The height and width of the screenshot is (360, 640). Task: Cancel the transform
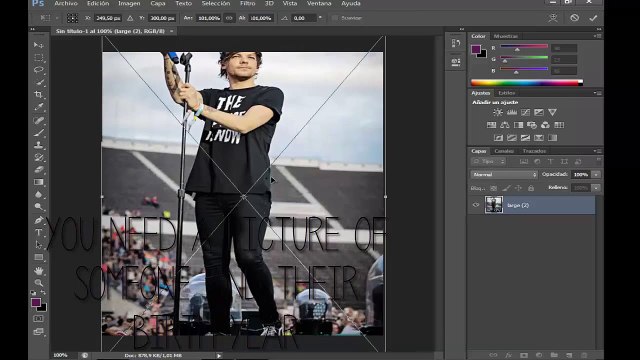click(x=574, y=18)
